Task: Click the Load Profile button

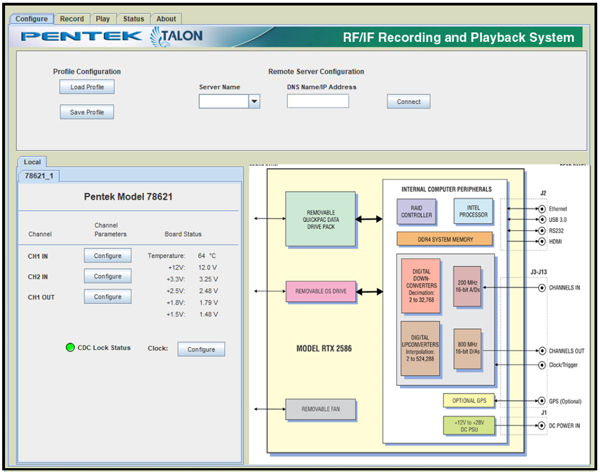Action: click(x=87, y=87)
